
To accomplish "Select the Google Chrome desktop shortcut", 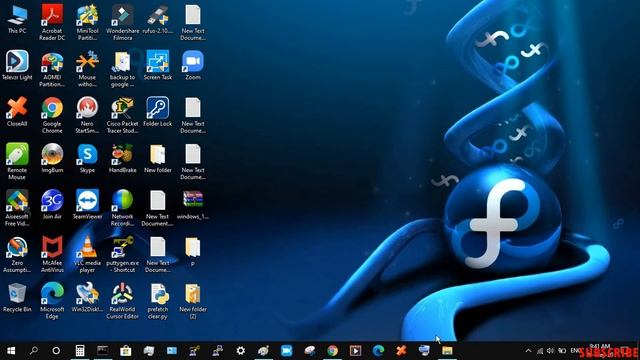I will (x=52, y=116).
